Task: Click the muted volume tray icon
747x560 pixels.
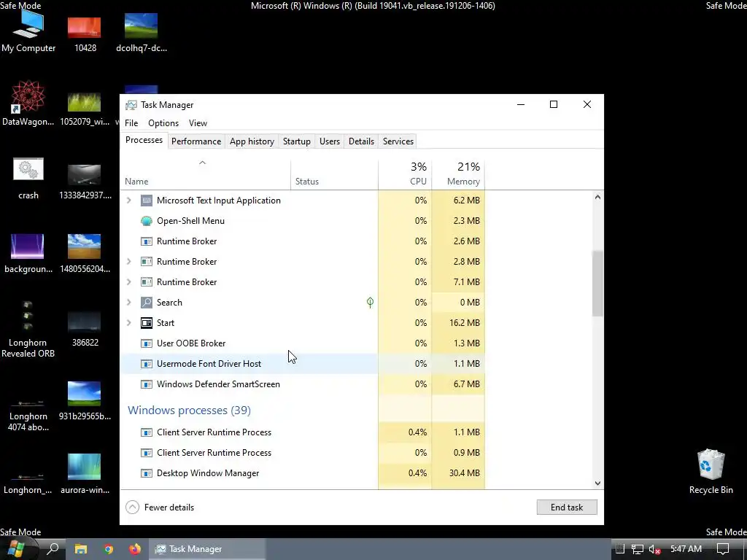Action: coord(655,549)
